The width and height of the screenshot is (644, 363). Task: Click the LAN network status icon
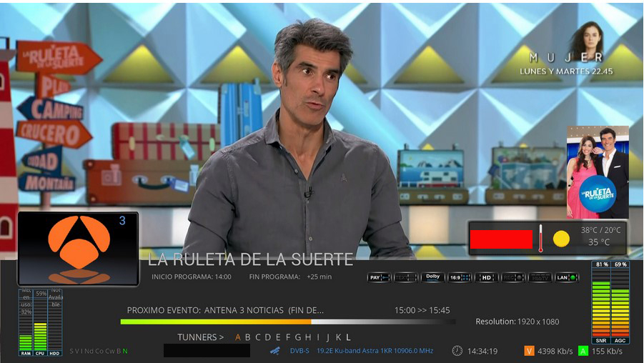[x=566, y=277]
